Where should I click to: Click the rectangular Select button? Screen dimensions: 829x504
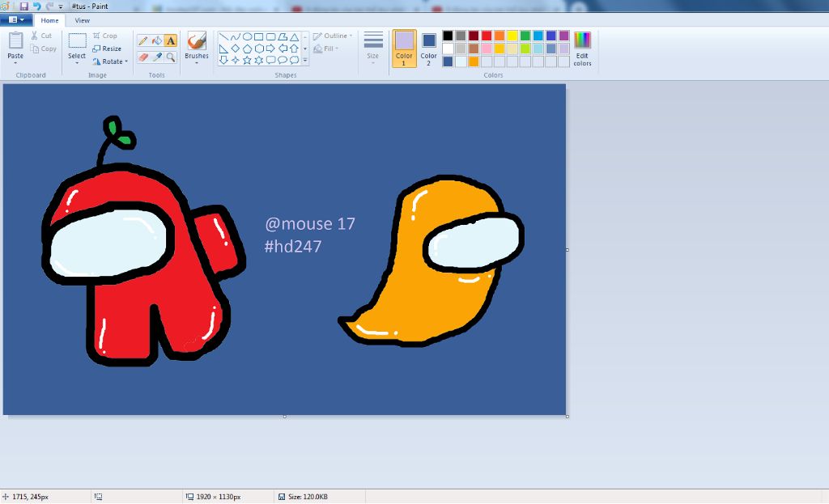click(x=77, y=40)
